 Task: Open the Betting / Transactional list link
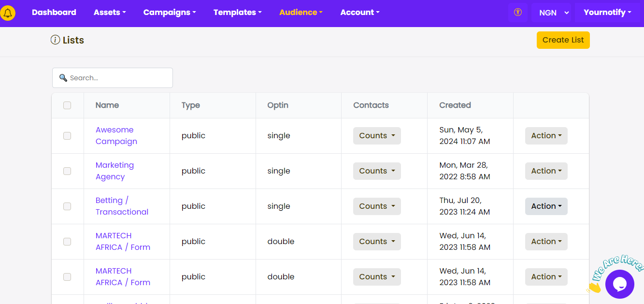point(122,206)
